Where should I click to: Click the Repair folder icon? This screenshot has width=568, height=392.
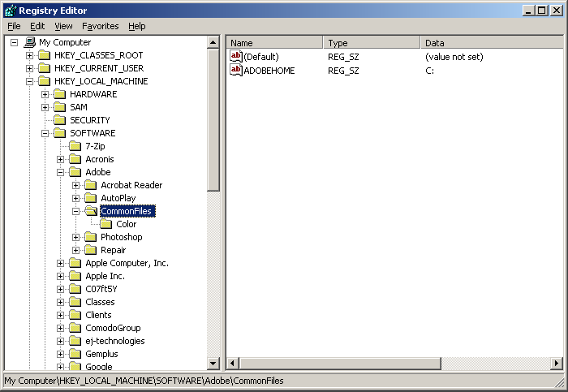[x=91, y=250]
